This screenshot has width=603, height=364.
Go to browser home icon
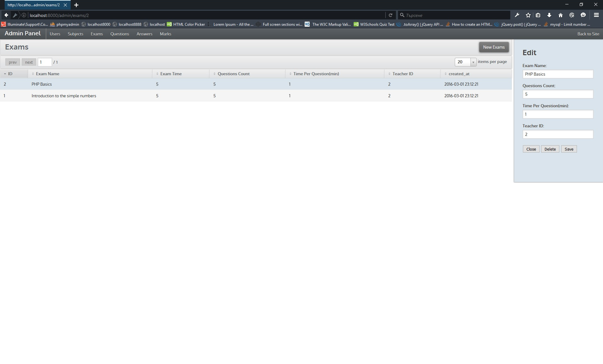[561, 15]
